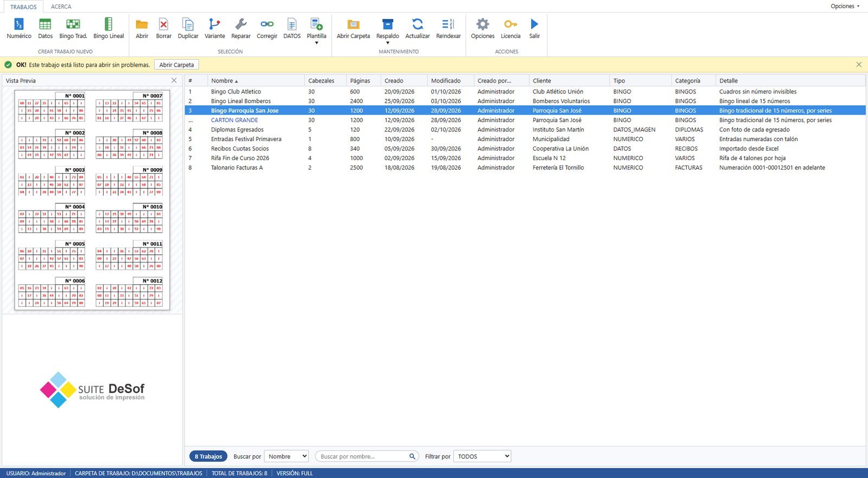Screen dimensions: 868x478
Task: Run the Reparar tool
Action: tap(241, 28)
